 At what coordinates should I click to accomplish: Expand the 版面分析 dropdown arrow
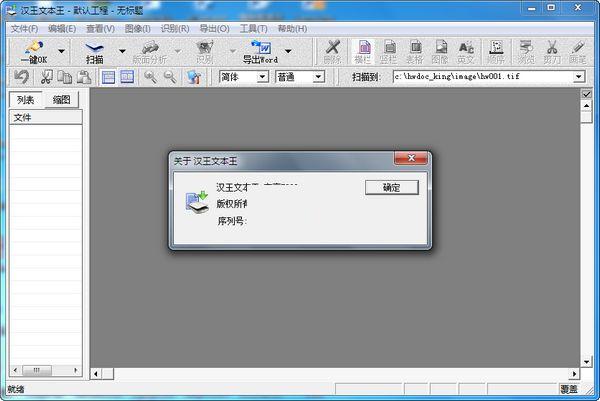click(178, 51)
